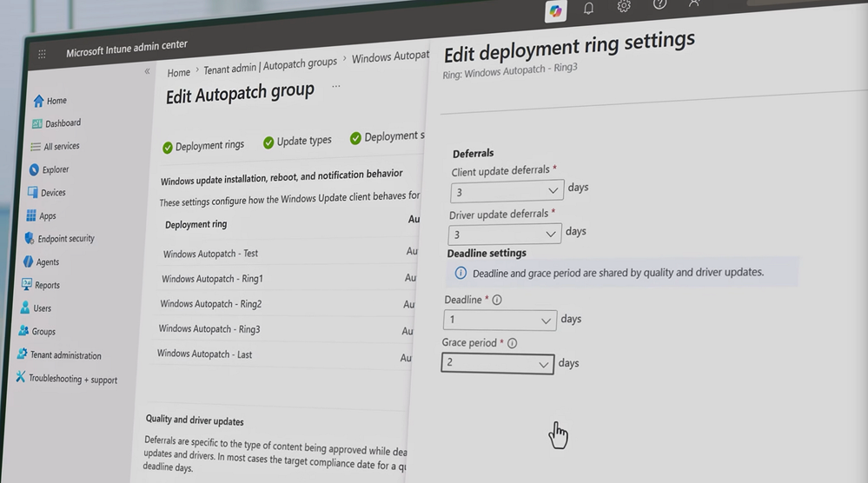868x483 pixels.
Task: Click the Explorer icon in sidebar
Action: [34, 169]
